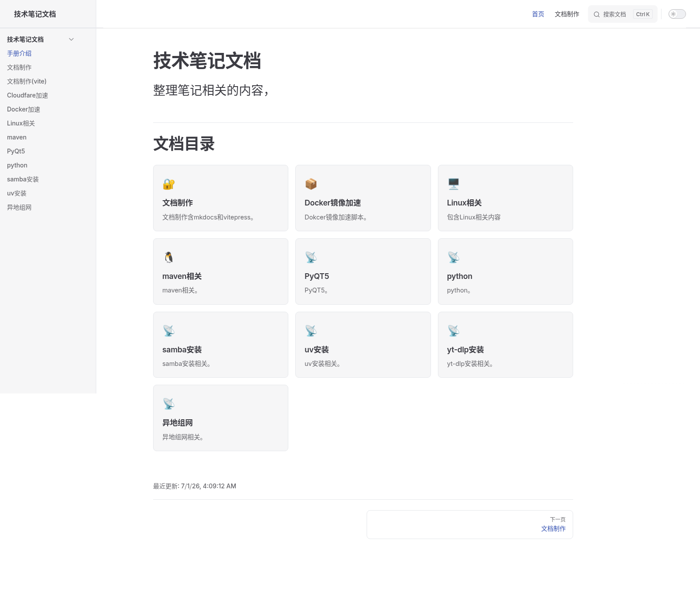Open the samba安装 card title
Screen dimensions: 700x595
click(182, 350)
